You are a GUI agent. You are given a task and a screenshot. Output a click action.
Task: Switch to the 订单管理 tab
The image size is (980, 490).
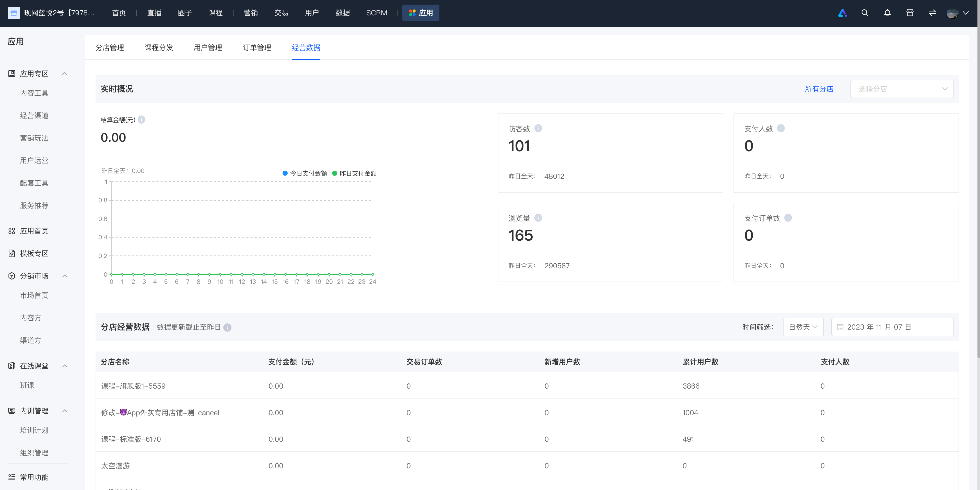click(x=257, y=48)
